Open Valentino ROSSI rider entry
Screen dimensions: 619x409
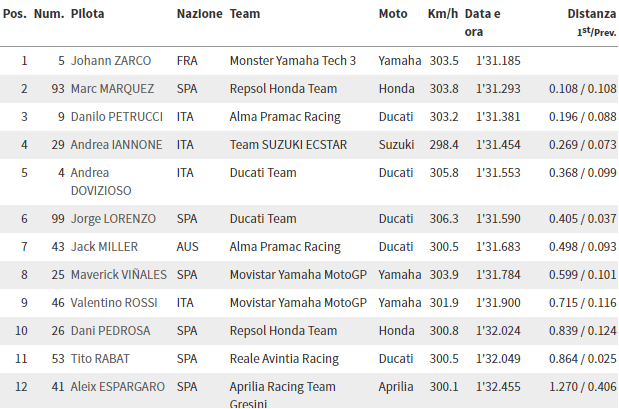(x=114, y=303)
